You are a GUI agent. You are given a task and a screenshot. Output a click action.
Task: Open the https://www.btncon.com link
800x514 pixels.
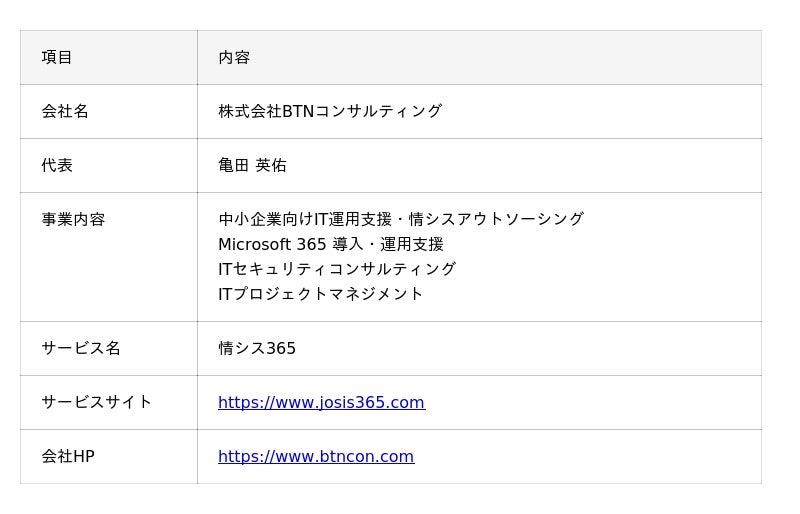(315, 456)
